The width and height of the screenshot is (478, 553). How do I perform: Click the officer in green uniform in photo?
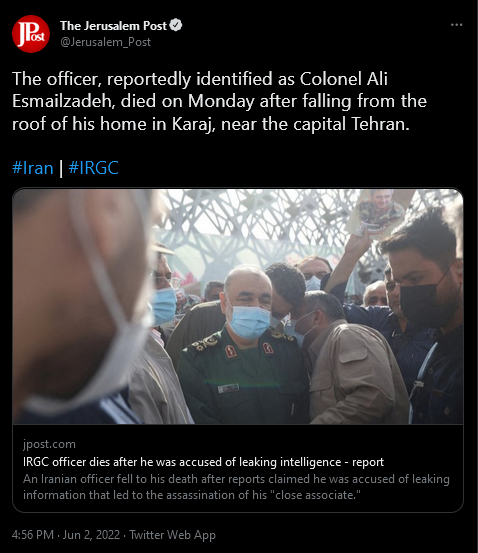click(x=243, y=347)
